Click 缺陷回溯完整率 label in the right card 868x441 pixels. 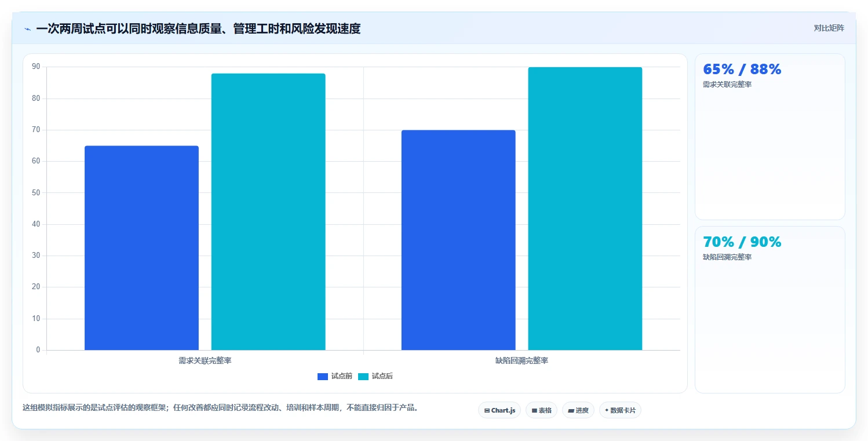[x=727, y=257]
